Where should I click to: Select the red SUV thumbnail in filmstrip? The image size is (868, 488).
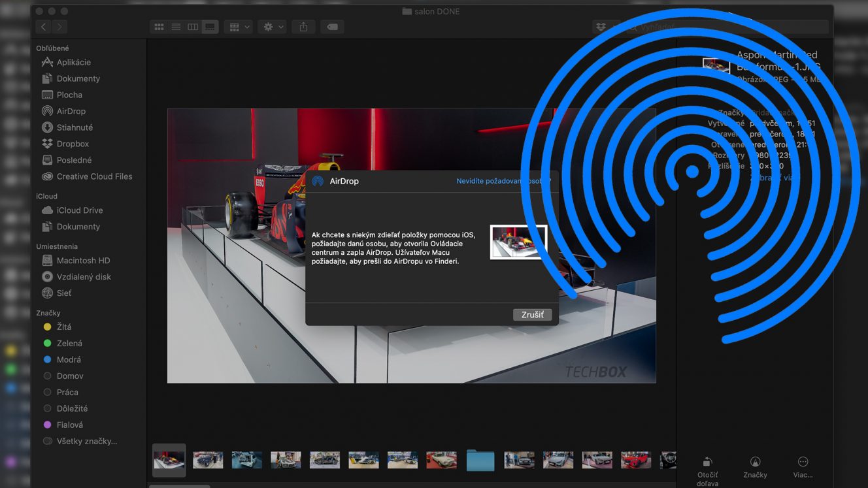636,460
